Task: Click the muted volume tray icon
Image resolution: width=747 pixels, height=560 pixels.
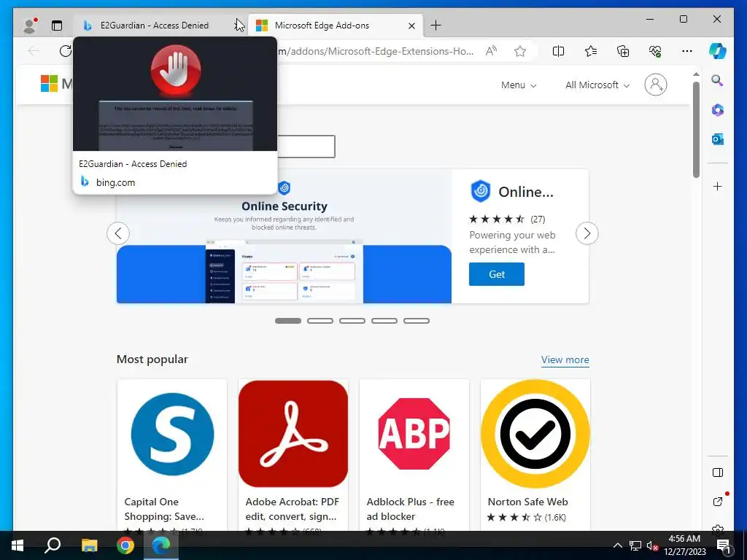Action: 653,545
